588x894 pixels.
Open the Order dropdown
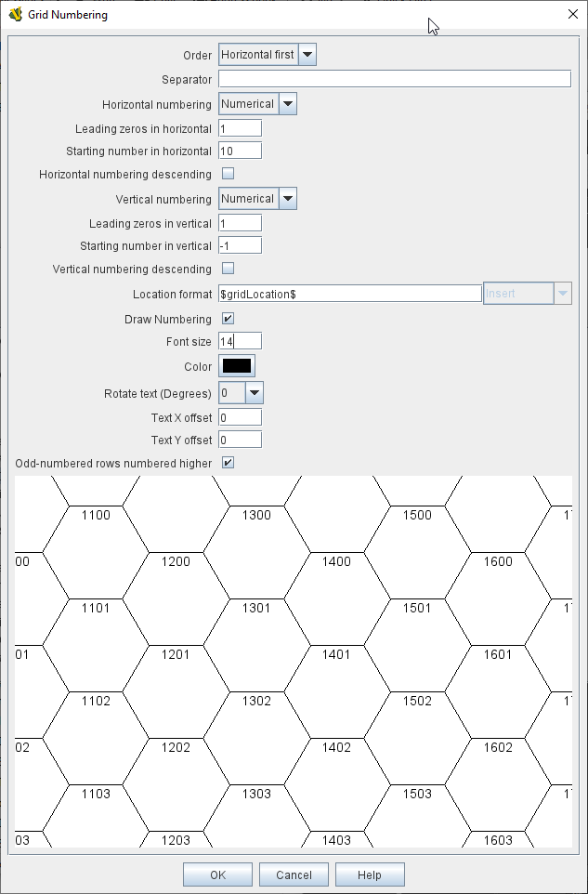tap(268, 55)
